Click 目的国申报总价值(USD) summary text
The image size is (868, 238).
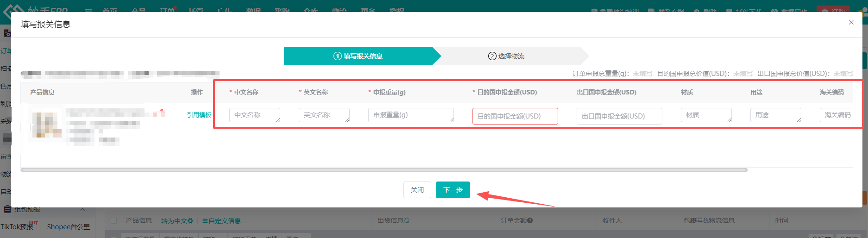704,74
